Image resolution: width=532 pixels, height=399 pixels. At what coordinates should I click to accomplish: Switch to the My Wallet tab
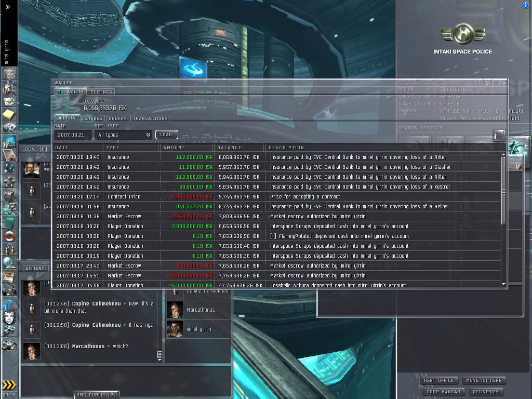(x=70, y=91)
